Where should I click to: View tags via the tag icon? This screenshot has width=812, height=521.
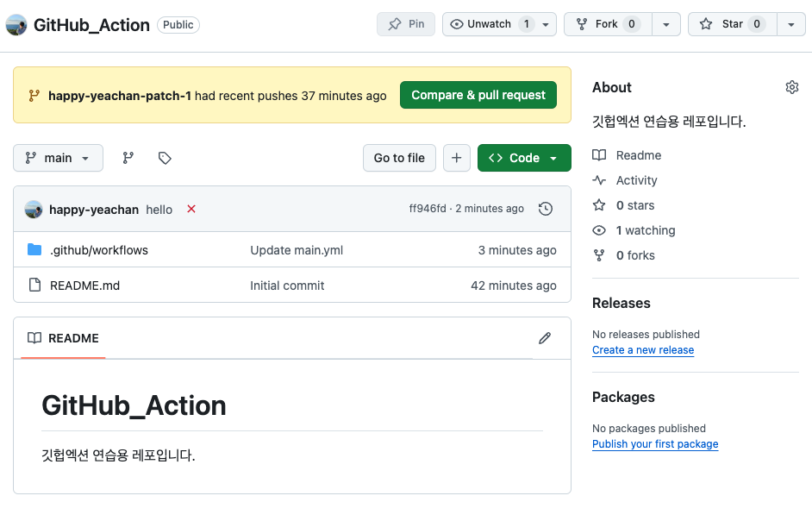(x=165, y=158)
